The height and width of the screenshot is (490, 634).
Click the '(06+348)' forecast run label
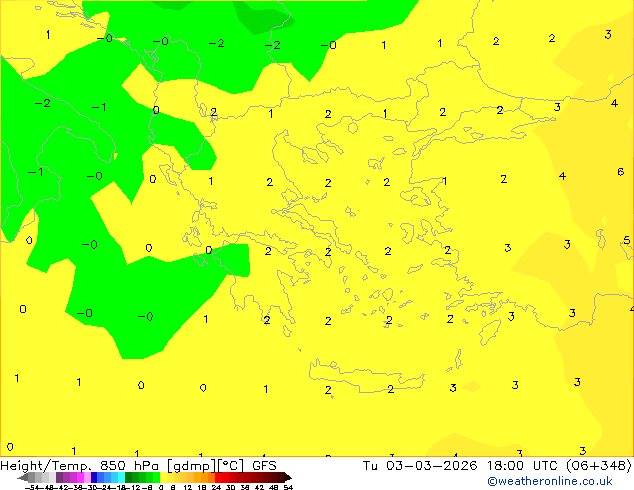[x=598, y=466]
